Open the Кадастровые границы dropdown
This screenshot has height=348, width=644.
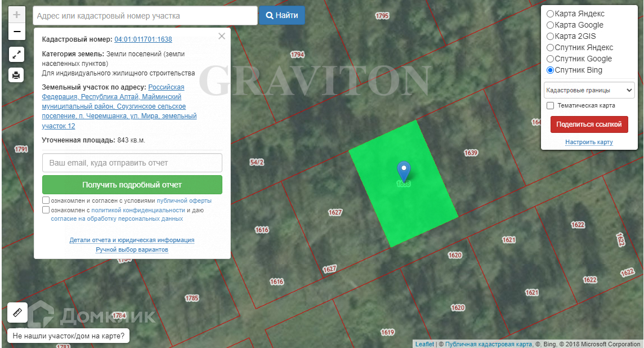(589, 91)
